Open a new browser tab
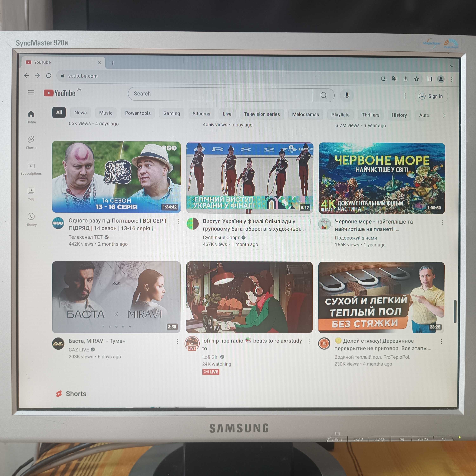This screenshot has height=476, width=476. tap(113, 63)
